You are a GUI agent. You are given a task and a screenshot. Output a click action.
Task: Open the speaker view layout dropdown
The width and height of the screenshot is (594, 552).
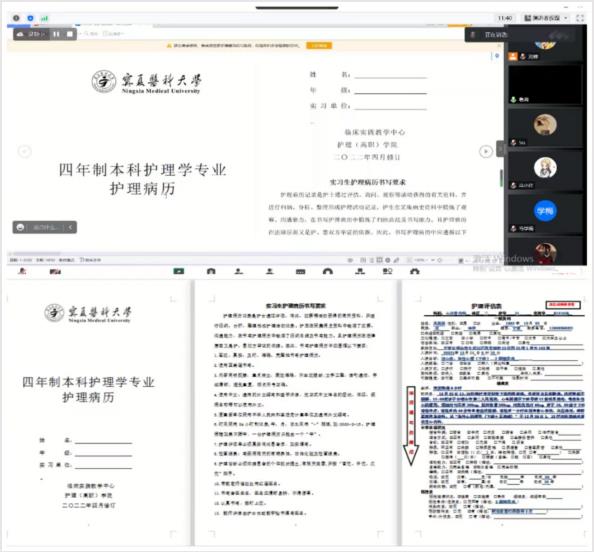(546, 18)
